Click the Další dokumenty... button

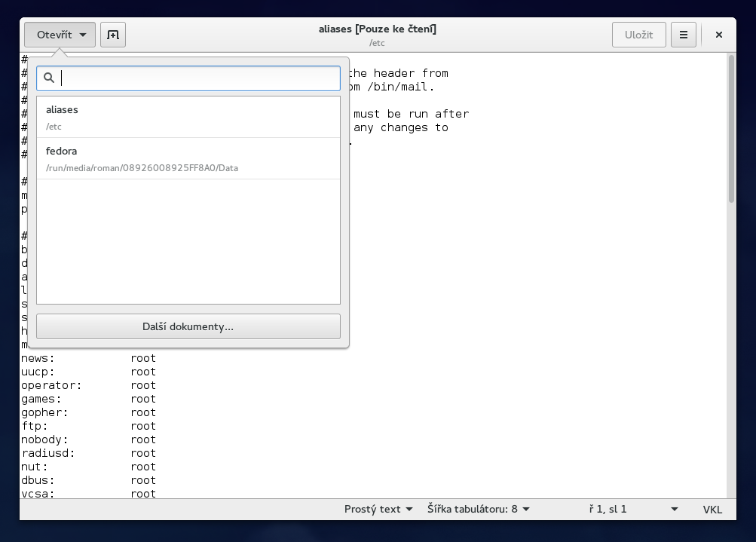click(x=188, y=326)
